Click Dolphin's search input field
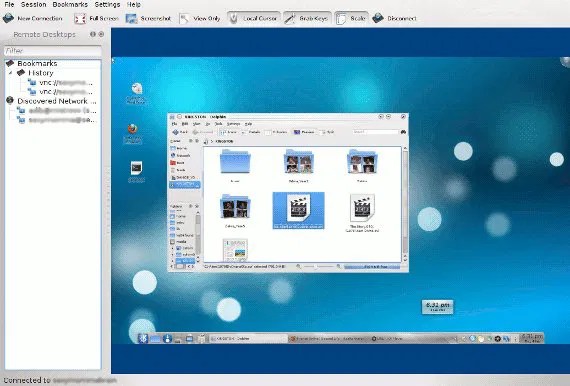Screen dimensions: 570x386 [x=375, y=132]
